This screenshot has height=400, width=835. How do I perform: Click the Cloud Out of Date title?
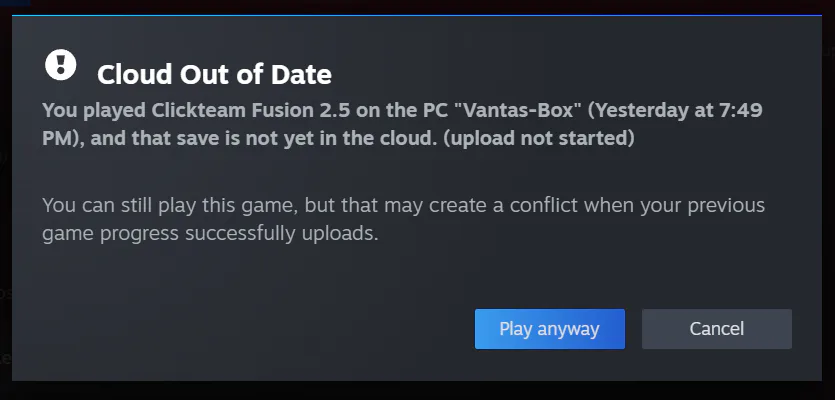tap(214, 75)
